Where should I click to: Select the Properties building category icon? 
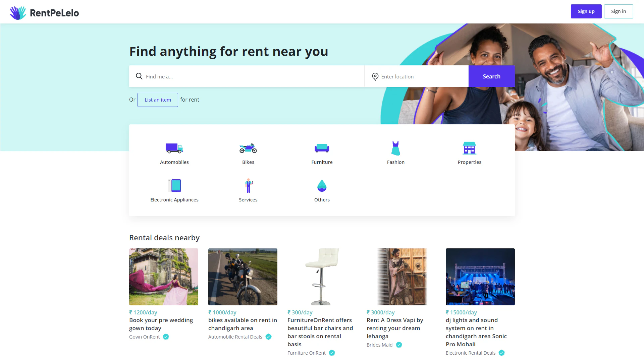click(469, 148)
